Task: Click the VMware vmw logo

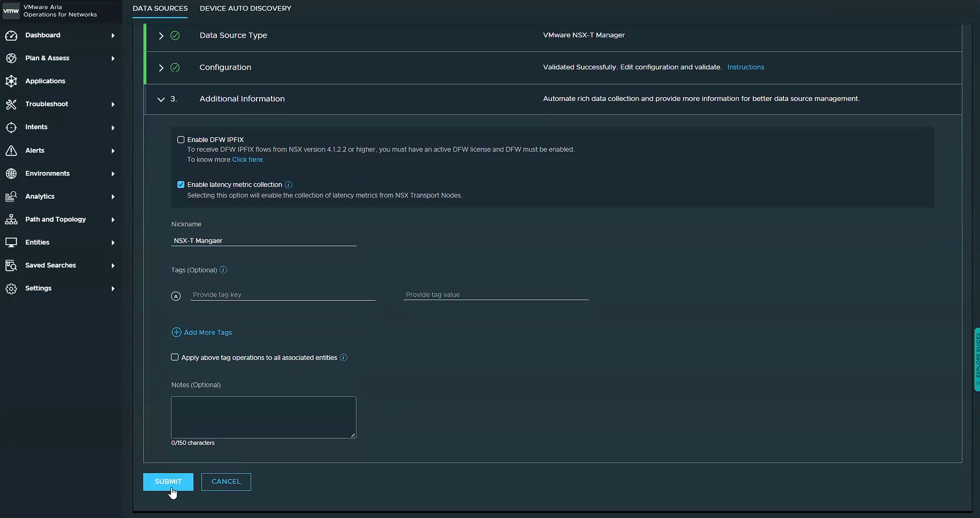Action: (x=11, y=11)
